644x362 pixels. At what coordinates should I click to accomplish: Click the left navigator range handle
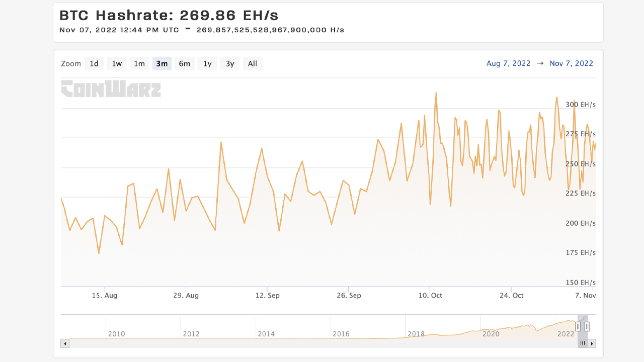click(x=578, y=326)
